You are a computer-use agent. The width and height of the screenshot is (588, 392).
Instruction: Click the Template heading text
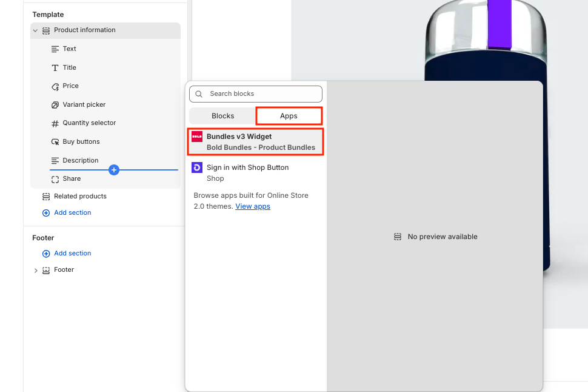click(x=48, y=15)
